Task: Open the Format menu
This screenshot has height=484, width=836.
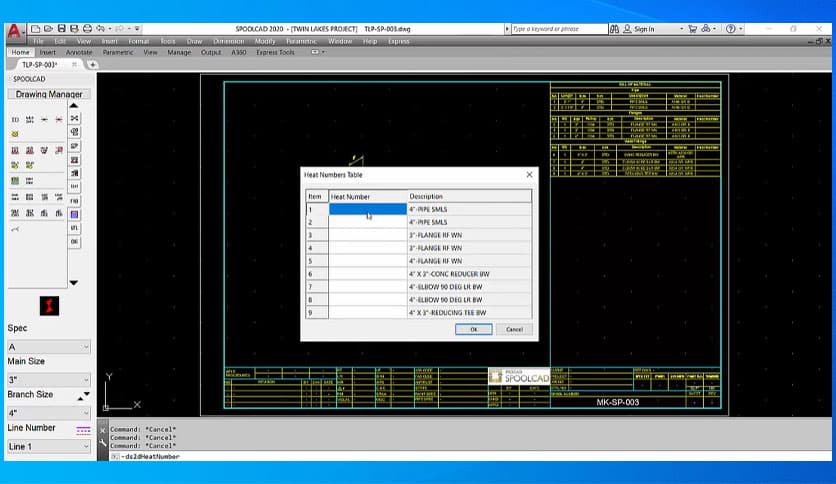Action: click(x=139, y=41)
